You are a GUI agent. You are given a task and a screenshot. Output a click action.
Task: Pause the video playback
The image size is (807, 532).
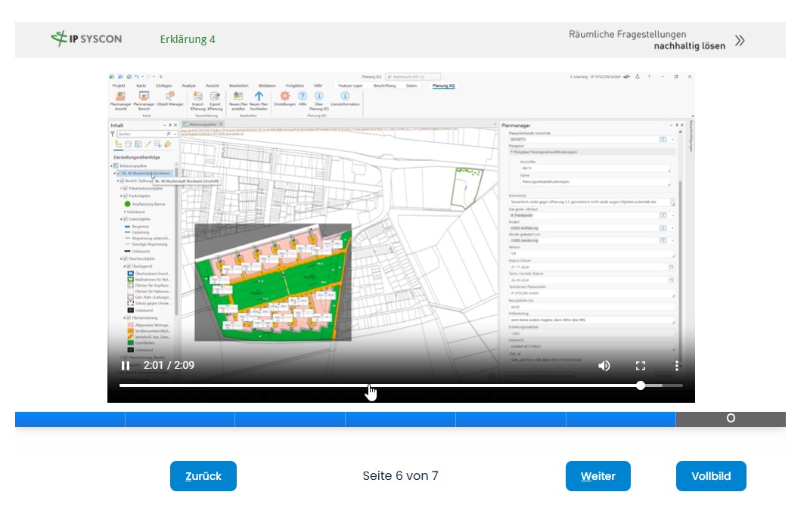125,366
